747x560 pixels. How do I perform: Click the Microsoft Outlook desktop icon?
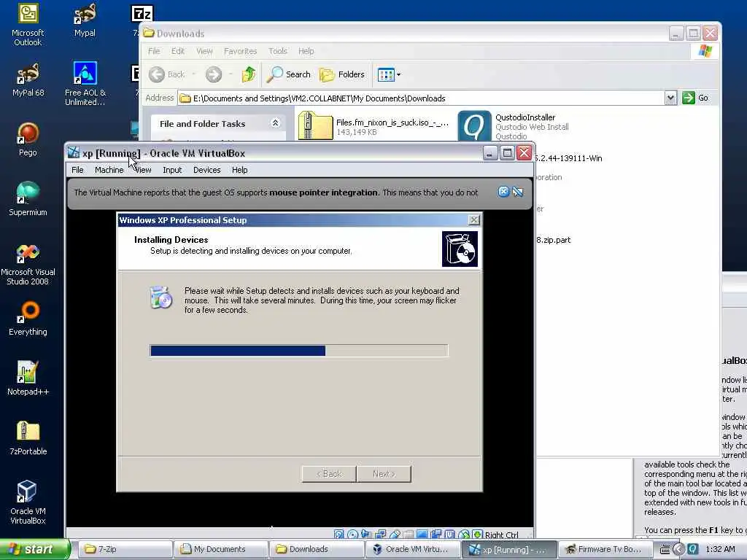point(28,25)
